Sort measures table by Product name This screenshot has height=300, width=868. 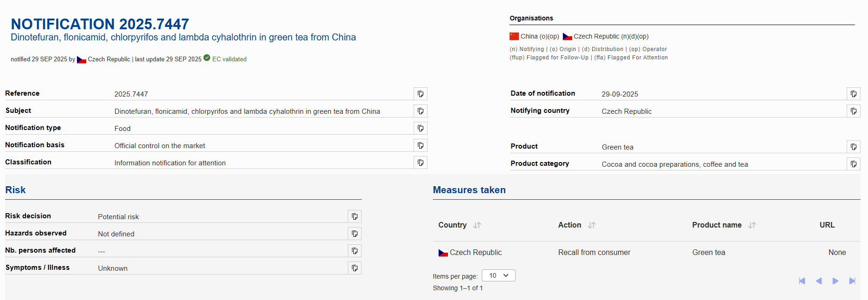click(x=752, y=225)
